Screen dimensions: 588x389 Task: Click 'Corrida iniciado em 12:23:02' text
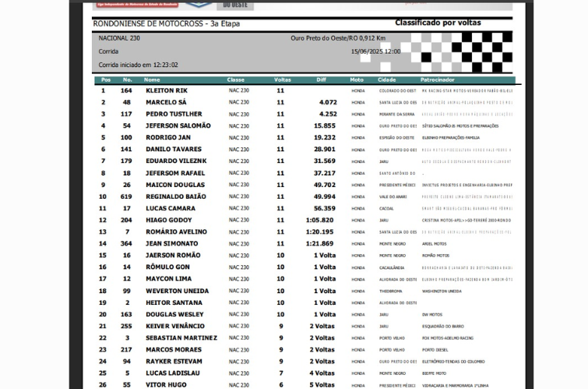138,65
